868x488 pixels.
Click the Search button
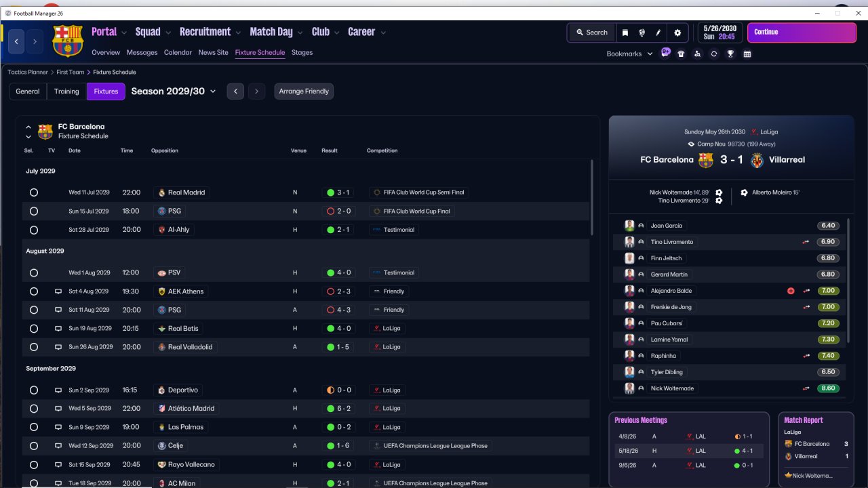pyautogui.click(x=592, y=33)
